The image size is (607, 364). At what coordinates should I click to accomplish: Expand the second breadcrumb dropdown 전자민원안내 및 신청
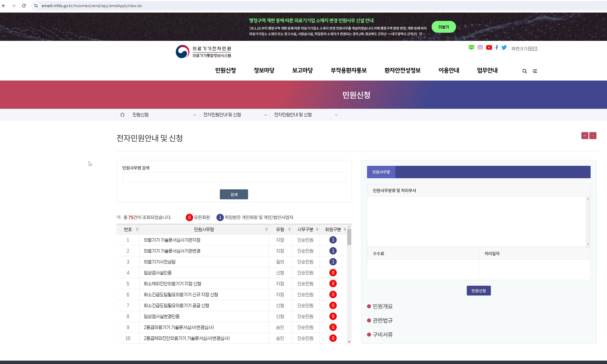[265, 115]
